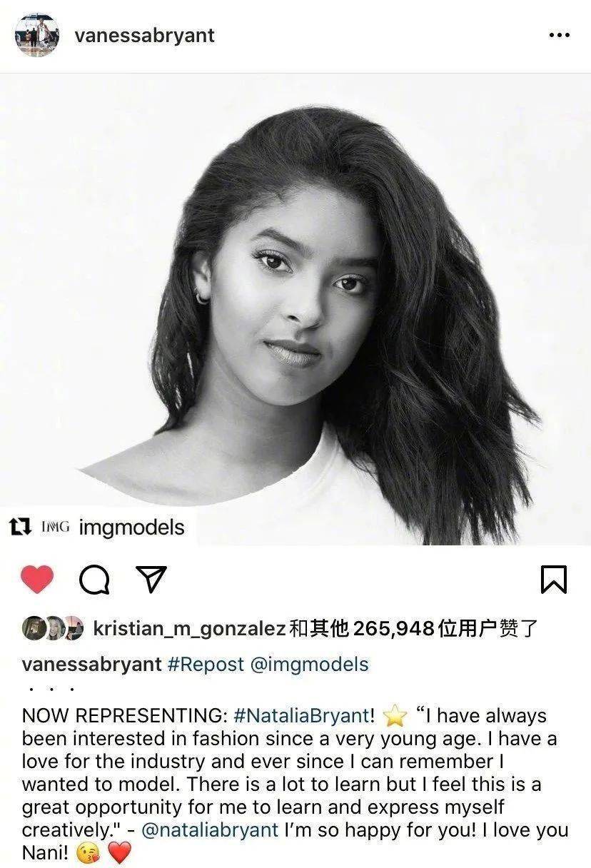Open @imgmodels mention in caption

(x=309, y=665)
